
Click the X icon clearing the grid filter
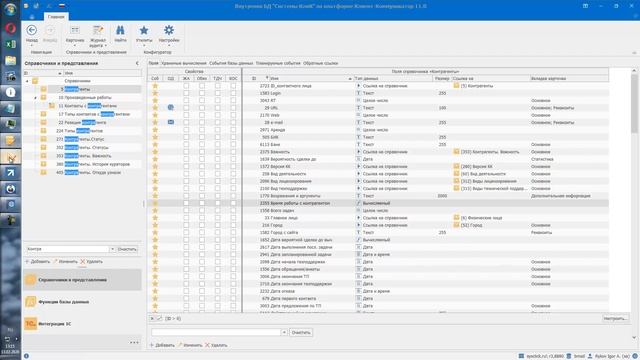[x=152, y=318]
